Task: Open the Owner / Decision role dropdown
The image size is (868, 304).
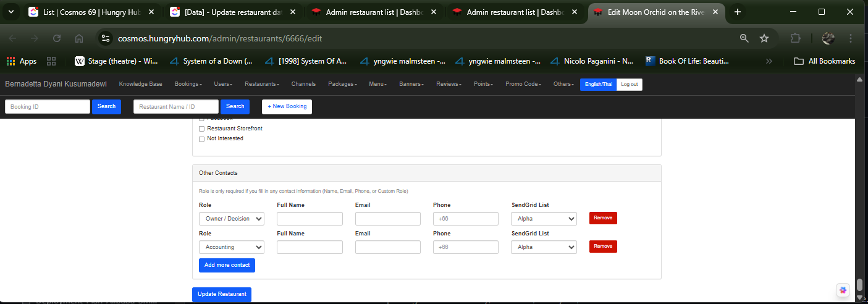Action: [x=231, y=219]
